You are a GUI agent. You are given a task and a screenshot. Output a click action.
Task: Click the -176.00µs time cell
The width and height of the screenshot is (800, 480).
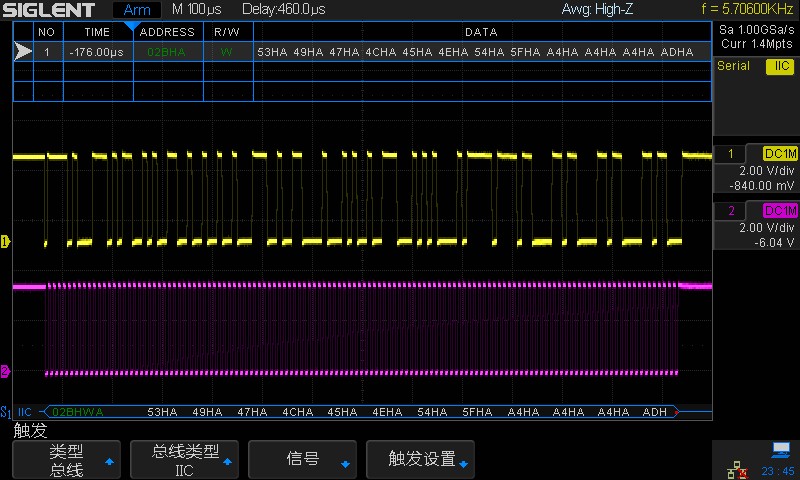click(96, 52)
